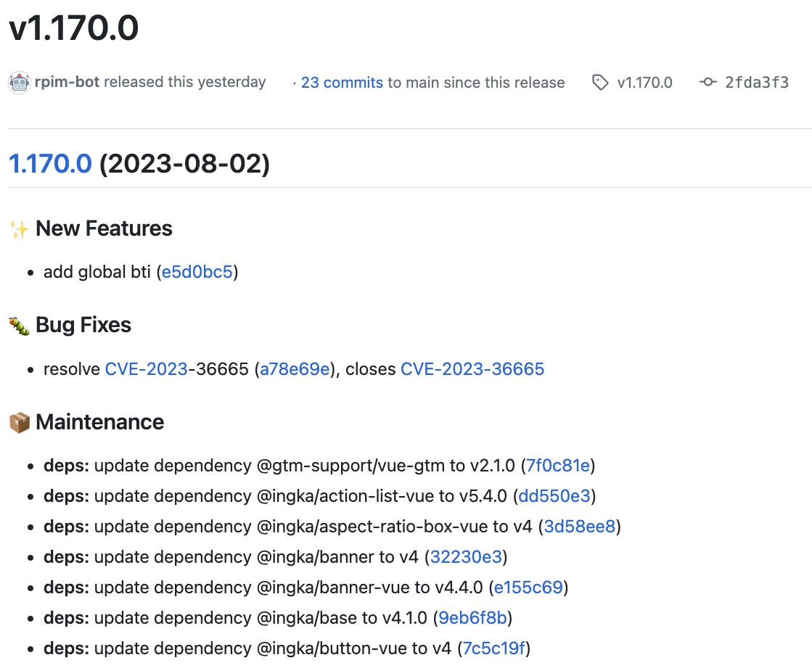Click 'to main since this release' text
The image size is (812, 668).
tap(476, 82)
